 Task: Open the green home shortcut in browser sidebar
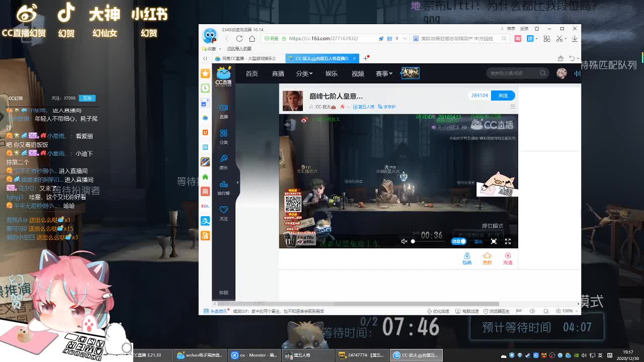pos(205,176)
